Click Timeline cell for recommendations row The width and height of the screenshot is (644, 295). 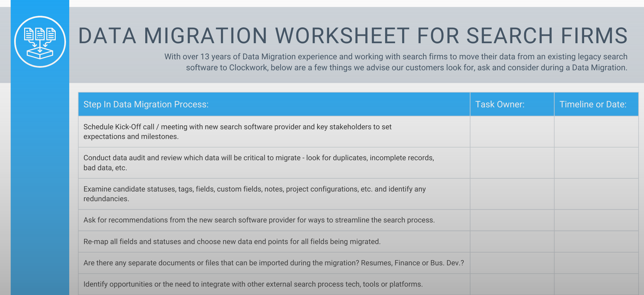click(x=596, y=220)
